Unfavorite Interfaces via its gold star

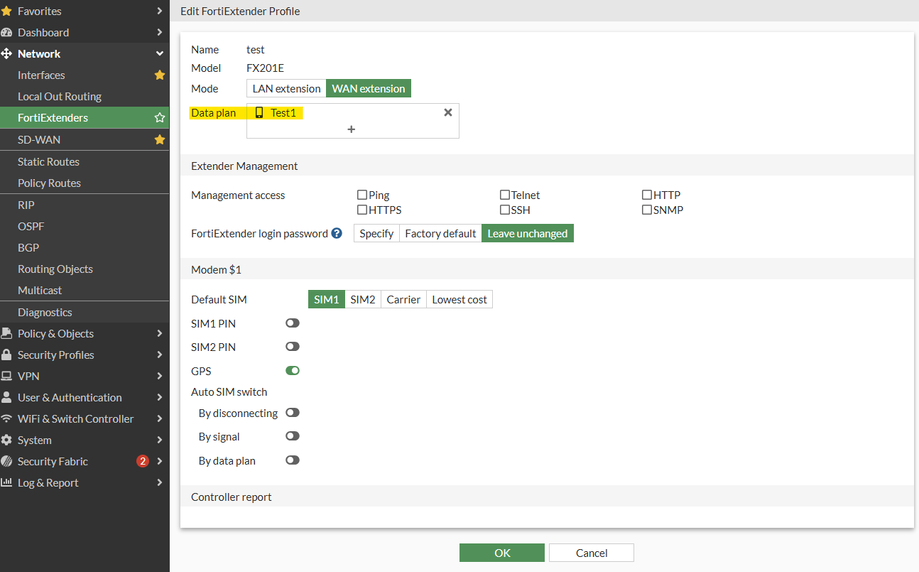point(159,75)
